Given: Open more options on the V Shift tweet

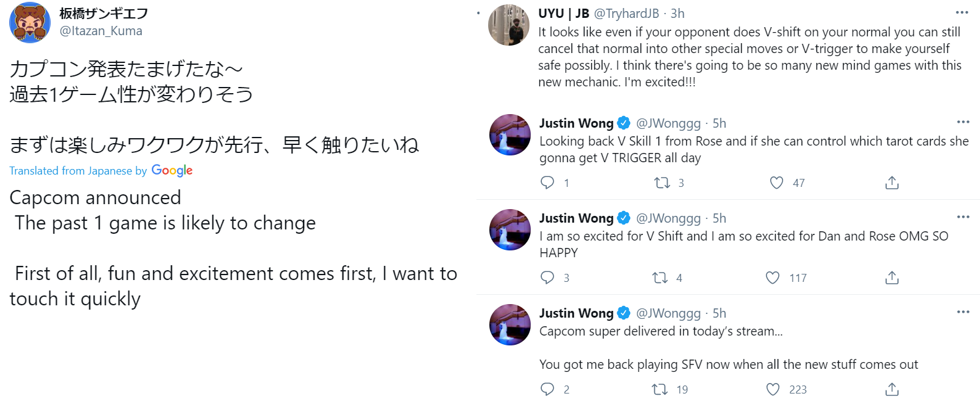Looking at the screenshot, I should tap(962, 216).
